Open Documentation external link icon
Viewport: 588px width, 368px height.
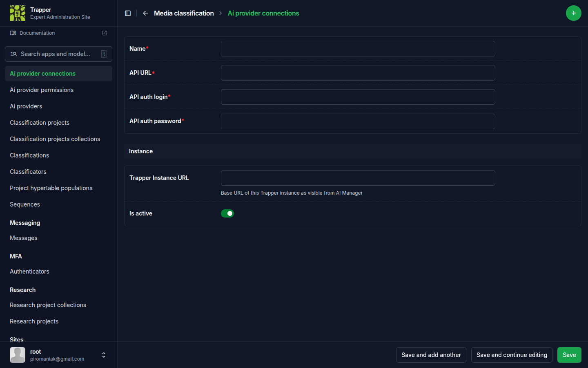104,33
